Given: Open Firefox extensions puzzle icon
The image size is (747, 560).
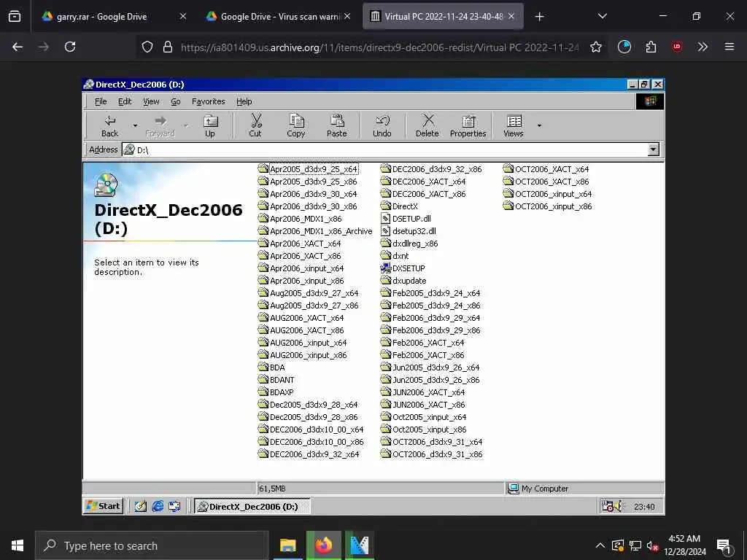Looking at the screenshot, I should [651, 47].
